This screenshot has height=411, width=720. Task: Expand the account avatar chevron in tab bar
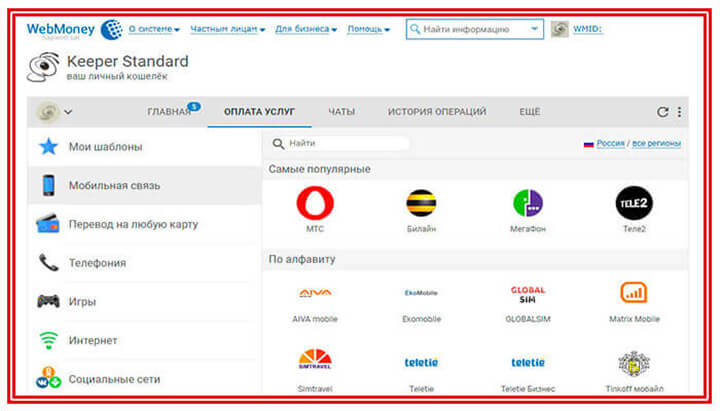68,112
